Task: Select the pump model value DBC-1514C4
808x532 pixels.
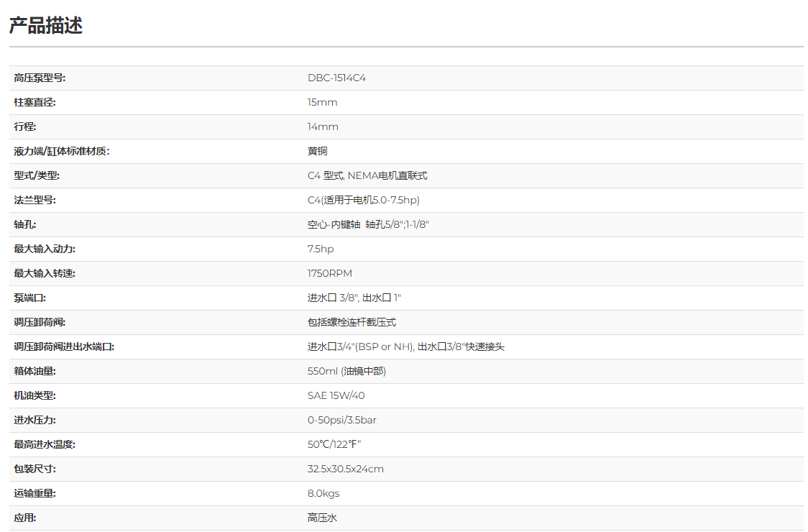Action: (336, 78)
